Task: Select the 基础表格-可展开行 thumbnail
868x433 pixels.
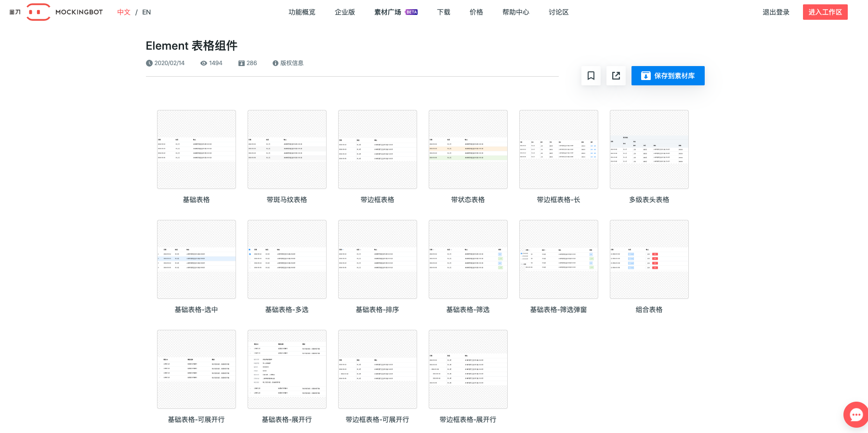Action: pos(197,369)
